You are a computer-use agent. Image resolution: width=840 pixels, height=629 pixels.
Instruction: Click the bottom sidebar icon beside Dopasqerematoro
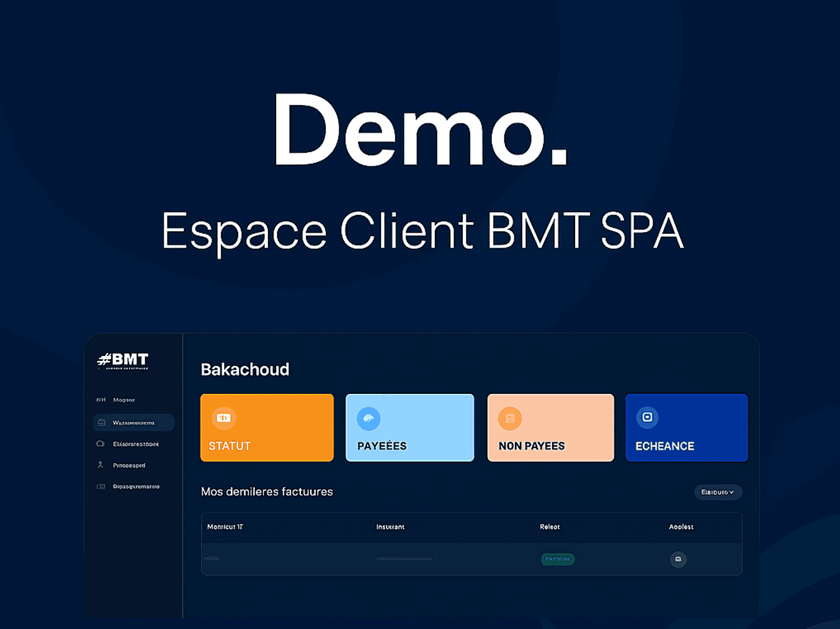(101, 486)
